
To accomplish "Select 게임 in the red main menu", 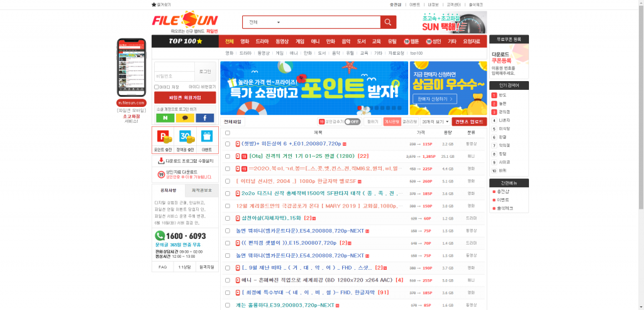I will (300, 42).
